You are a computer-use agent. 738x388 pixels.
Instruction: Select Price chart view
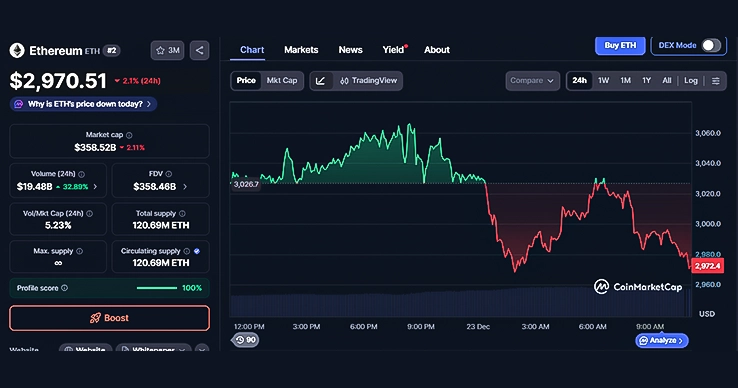(246, 81)
